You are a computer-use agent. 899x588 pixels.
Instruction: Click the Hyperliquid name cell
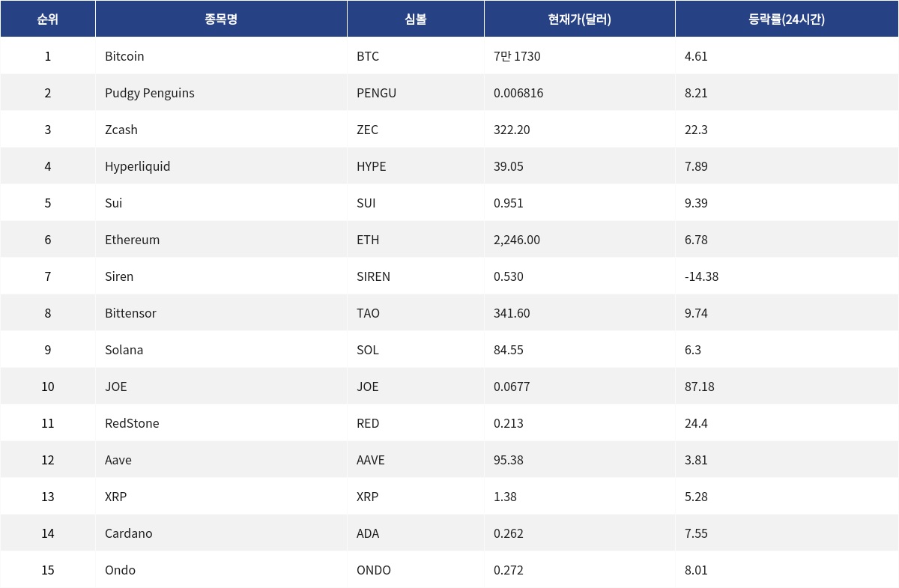(138, 166)
